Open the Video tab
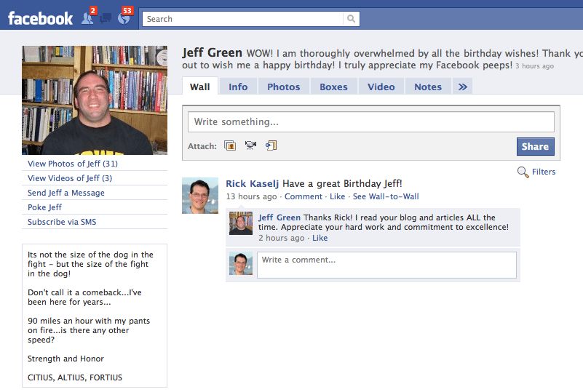This screenshot has width=583, height=392. pos(381,87)
